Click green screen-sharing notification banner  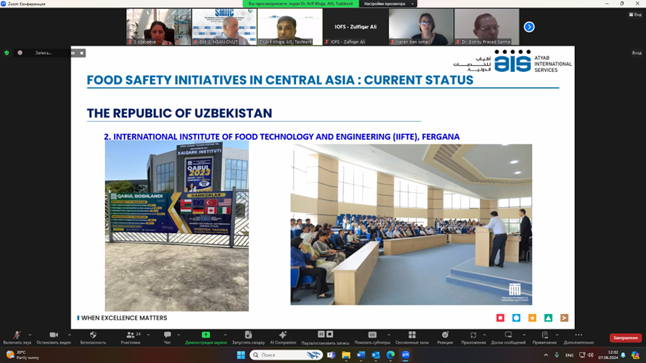pyautogui.click(x=301, y=4)
